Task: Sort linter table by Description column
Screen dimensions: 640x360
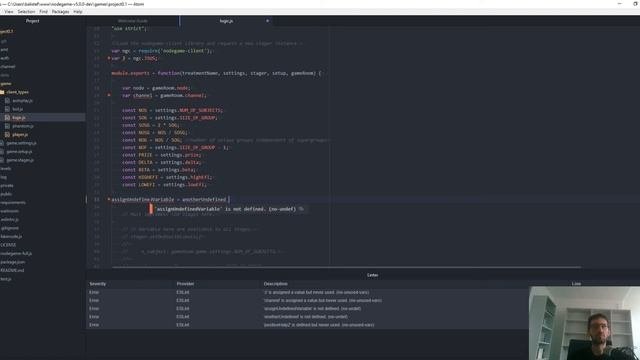Action: pos(276,284)
